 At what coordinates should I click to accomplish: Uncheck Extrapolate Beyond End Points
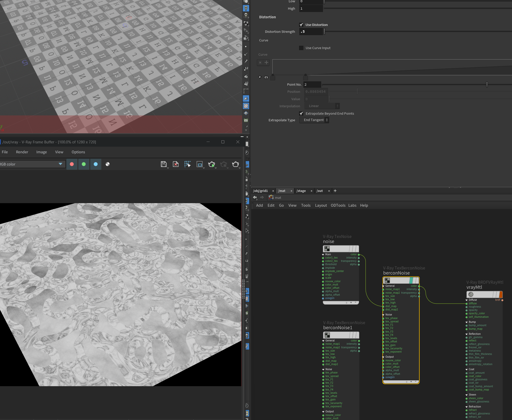point(301,114)
